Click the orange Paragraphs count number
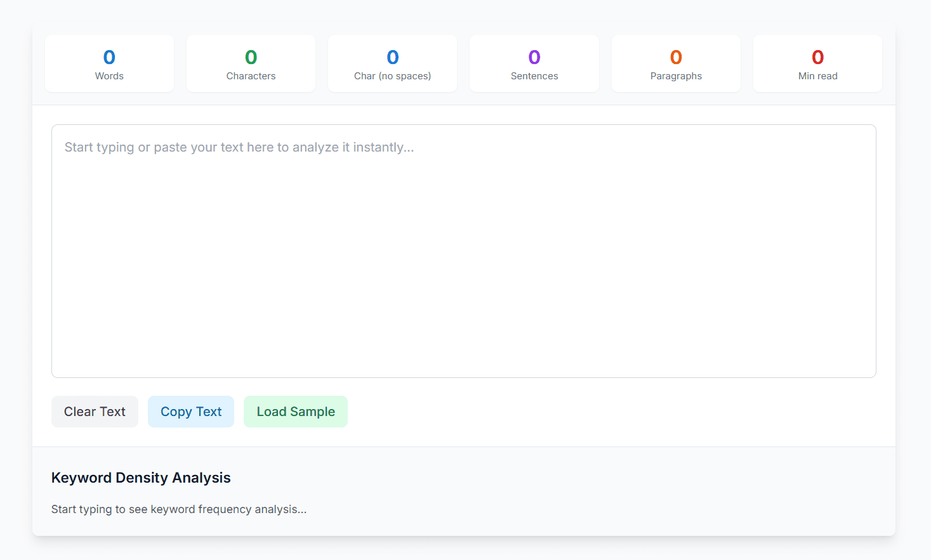931x560 pixels. click(676, 58)
